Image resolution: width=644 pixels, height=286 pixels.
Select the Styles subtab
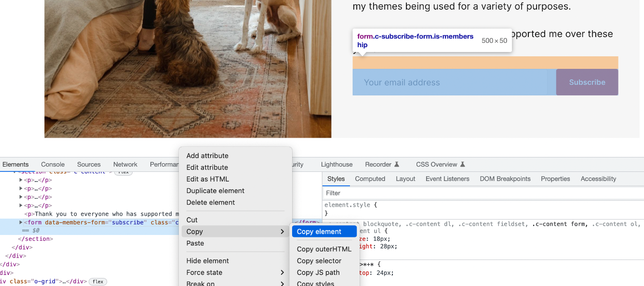tap(336, 179)
